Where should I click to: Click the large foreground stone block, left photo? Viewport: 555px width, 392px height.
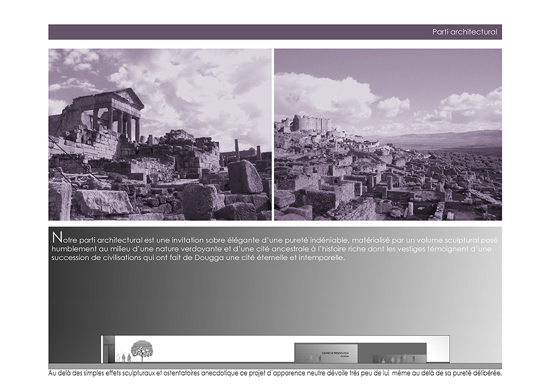pyautogui.click(x=245, y=177)
